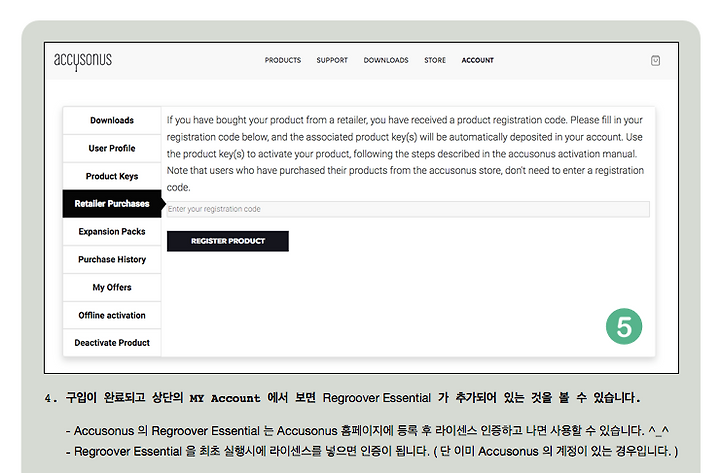Viewport: 720px width, 473px height.
Task: Open the Deactivate Product section
Action: coord(112,343)
